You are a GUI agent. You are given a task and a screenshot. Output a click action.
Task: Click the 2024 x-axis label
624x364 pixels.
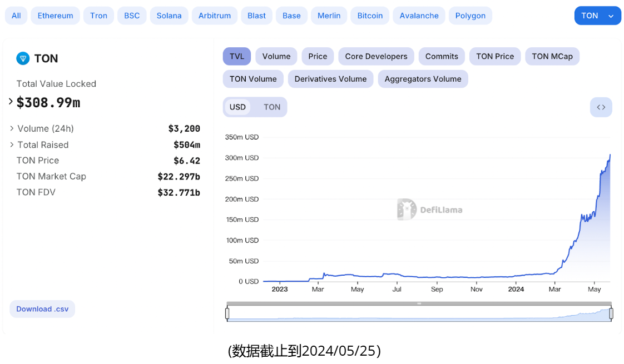516,289
